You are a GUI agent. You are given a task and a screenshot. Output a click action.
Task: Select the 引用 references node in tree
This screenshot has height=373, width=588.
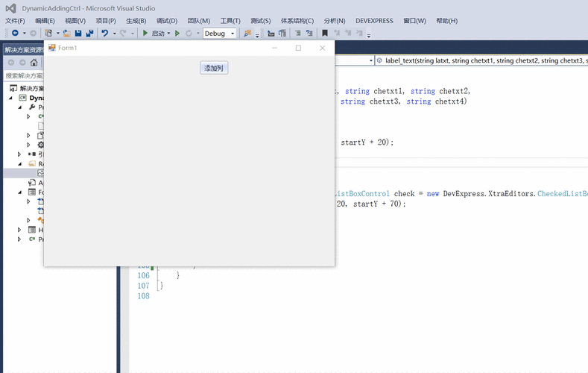(x=36, y=154)
